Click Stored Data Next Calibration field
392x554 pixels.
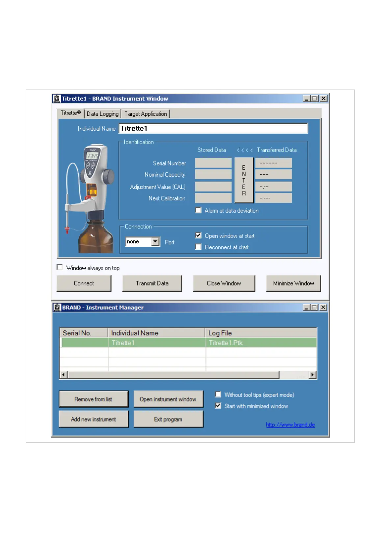point(213,198)
